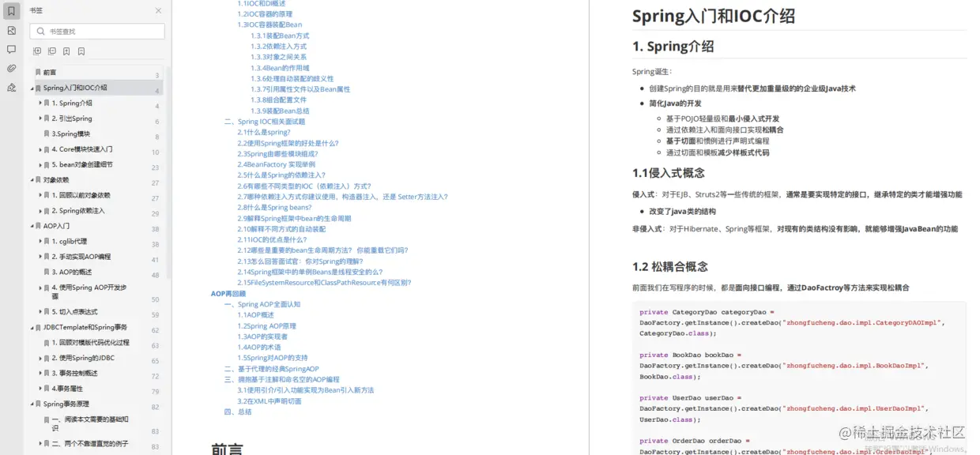Click the 1.2 松耦合概念 heading
The width and height of the screenshot is (980, 455).
click(x=670, y=266)
